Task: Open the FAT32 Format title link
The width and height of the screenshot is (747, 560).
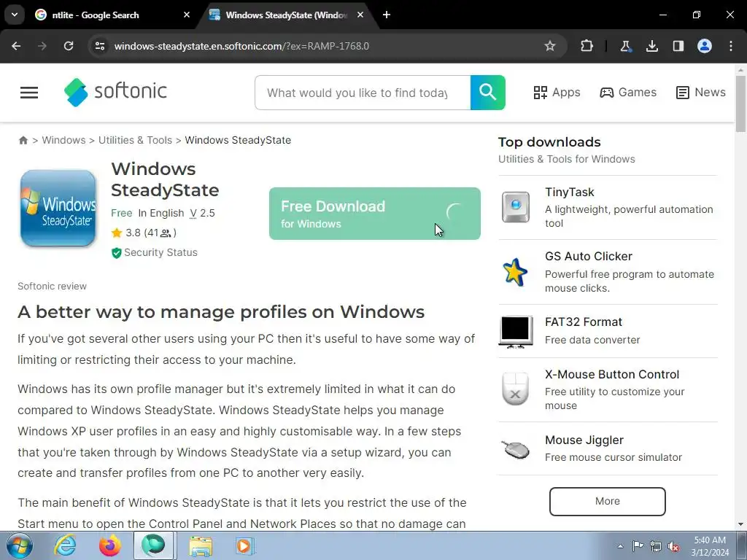Action: point(584,322)
